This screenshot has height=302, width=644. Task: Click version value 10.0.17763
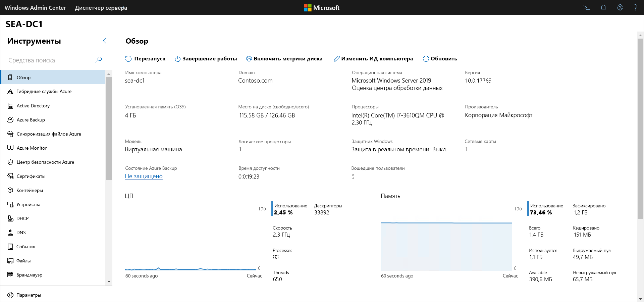coord(478,81)
